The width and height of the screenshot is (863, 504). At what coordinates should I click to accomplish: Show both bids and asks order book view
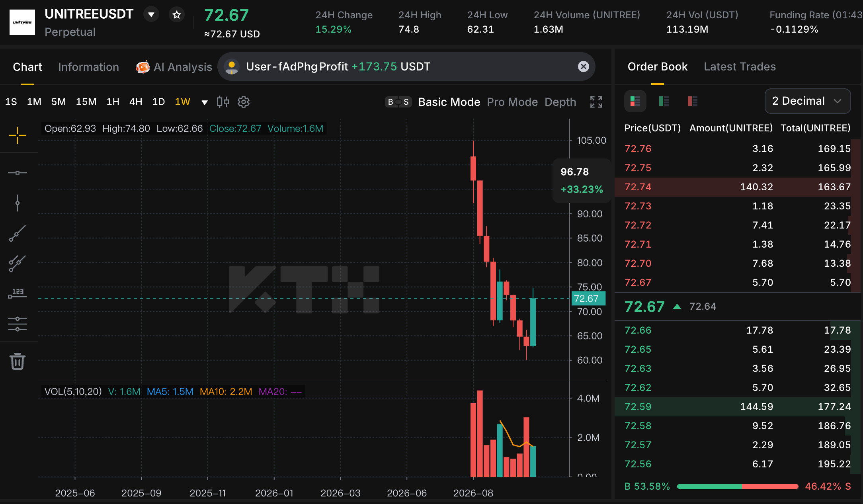(x=635, y=101)
